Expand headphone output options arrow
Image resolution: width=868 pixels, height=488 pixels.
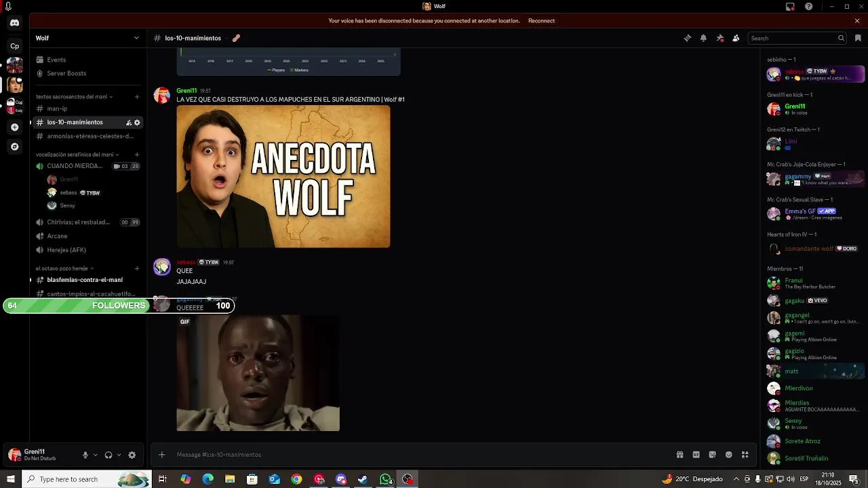(119, 455)
